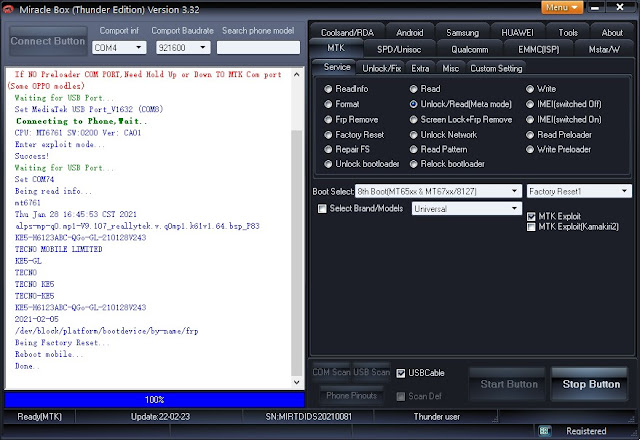Click the log scrollbar up arrow
The image size is (640, 440).
297,74
